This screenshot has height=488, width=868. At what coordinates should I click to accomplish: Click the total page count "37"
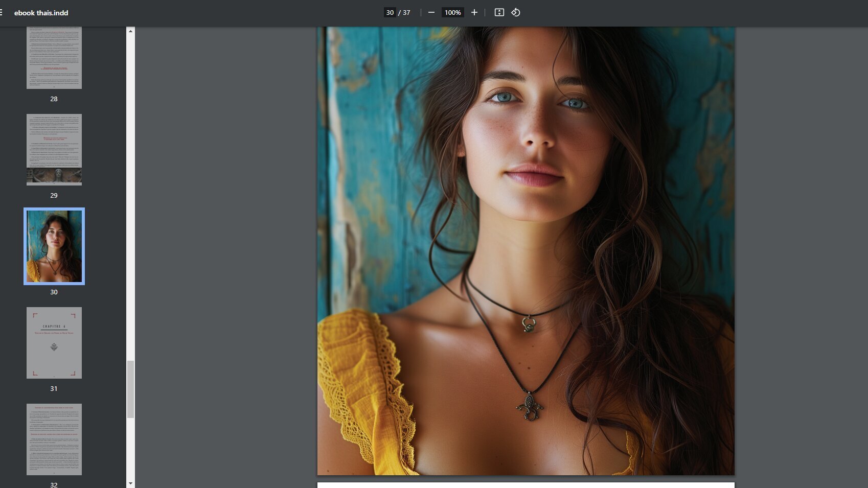point(406,13)
